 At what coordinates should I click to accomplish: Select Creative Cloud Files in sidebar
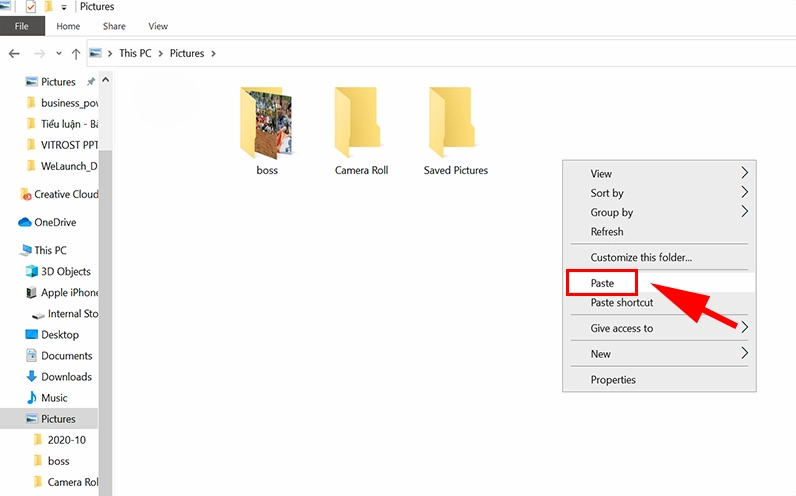point(65,194)
